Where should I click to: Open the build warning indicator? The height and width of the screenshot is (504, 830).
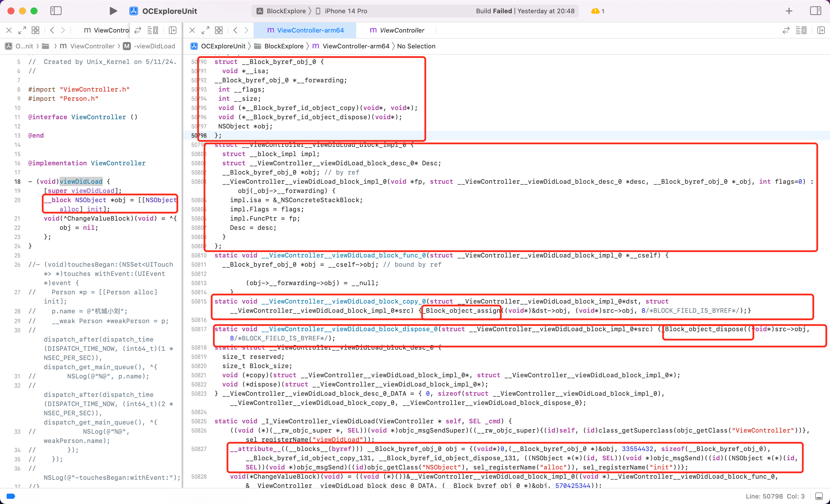pyautogui.click(x=598, y=11)
